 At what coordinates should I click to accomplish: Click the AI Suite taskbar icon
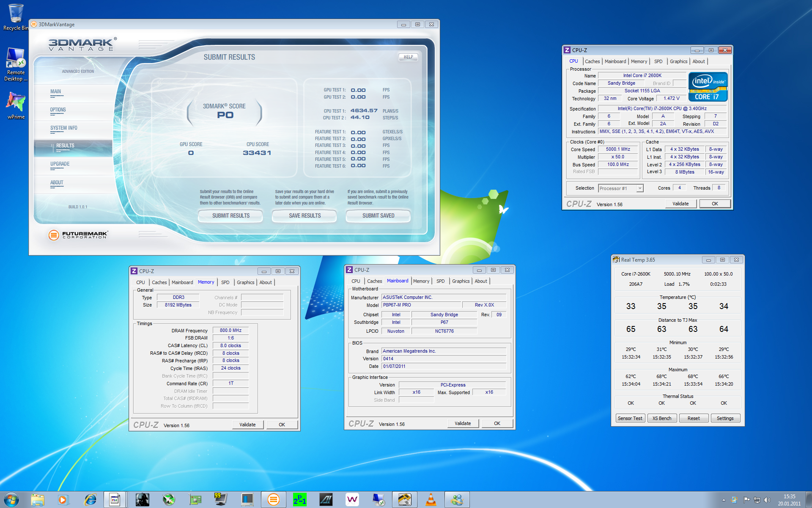click(x=326, y=500)
